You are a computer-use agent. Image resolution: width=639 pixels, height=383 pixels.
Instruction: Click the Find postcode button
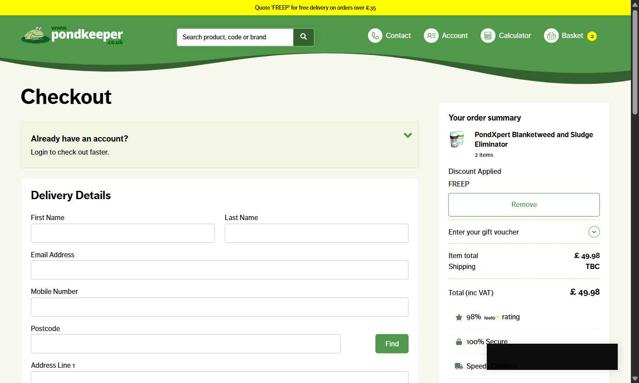tap(392, 343)
